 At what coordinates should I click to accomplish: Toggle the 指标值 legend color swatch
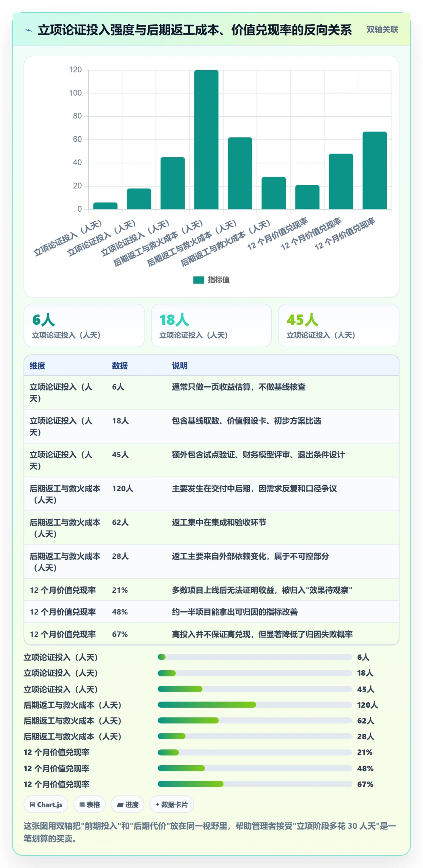pos(198,280)
